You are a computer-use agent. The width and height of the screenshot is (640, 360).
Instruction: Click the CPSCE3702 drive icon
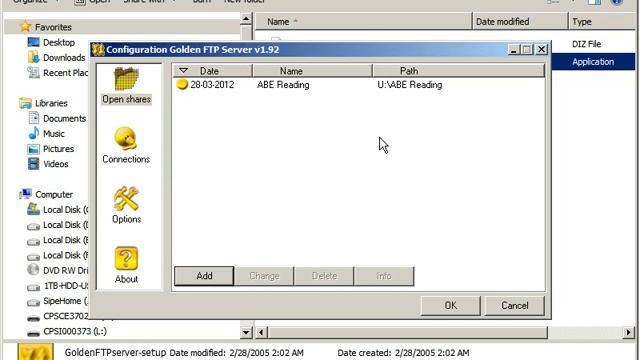click(33, 318)
